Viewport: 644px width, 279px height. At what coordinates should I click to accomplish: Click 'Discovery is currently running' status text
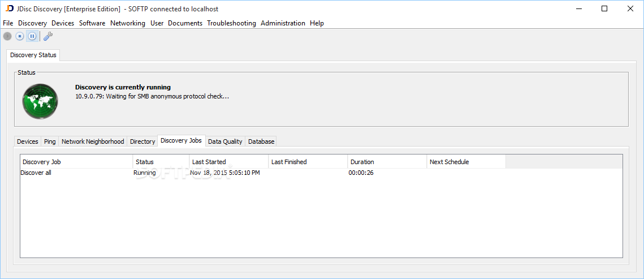pos(123,87)
